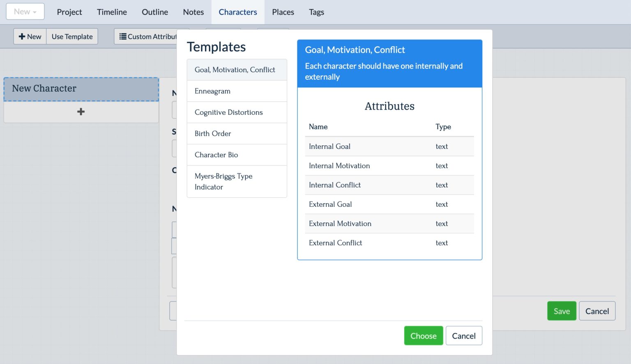Select New Character in the list
Viewport: 631px width, 364px height.
pyautogui.click(x=81, y=89)
